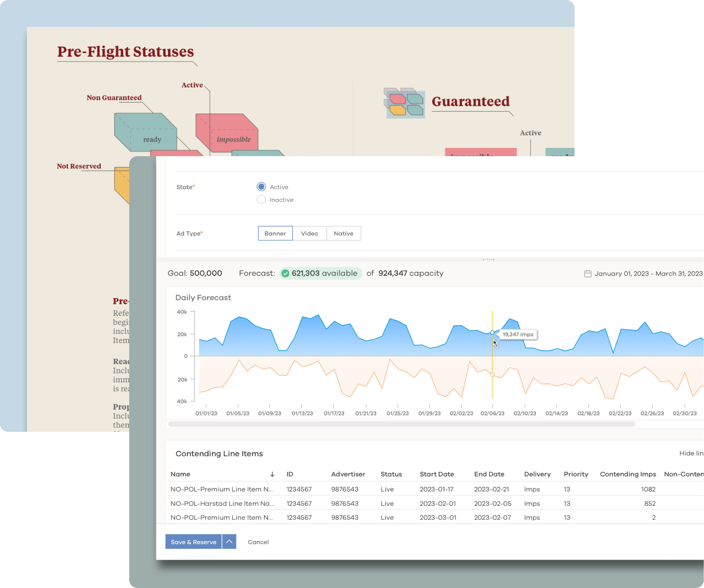Click the panel resize drag handle

pyautogui.click(x=488, y=259)
